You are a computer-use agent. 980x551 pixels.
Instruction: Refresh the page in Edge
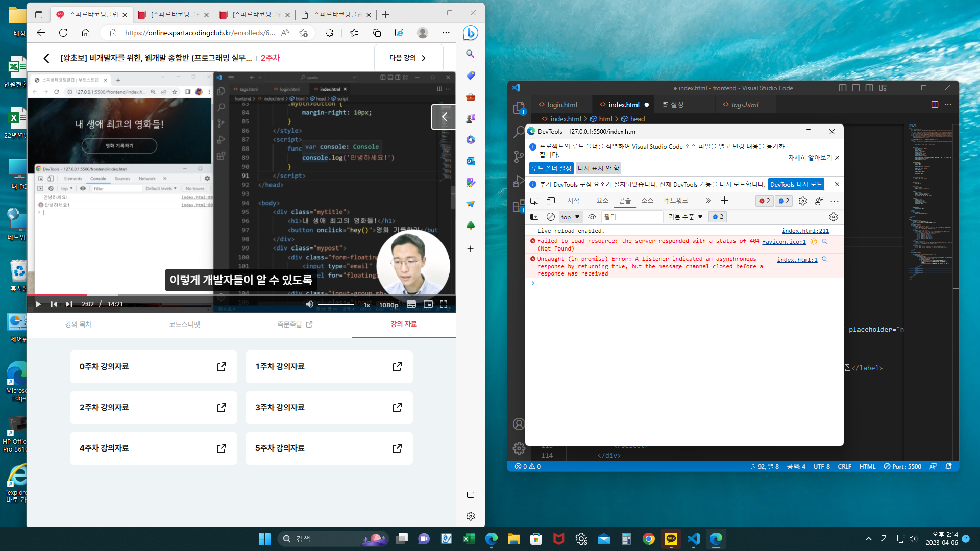click(x=63, y=33)
